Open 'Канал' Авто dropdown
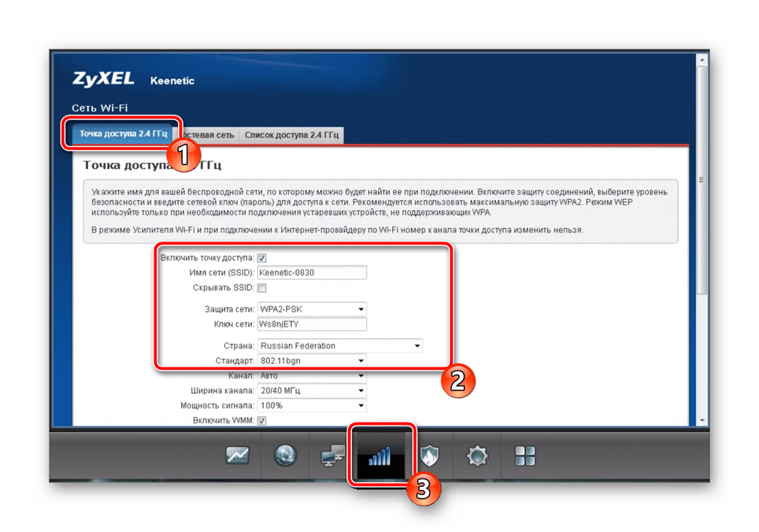This screenshot has height=532, width=759. point(313,376)
